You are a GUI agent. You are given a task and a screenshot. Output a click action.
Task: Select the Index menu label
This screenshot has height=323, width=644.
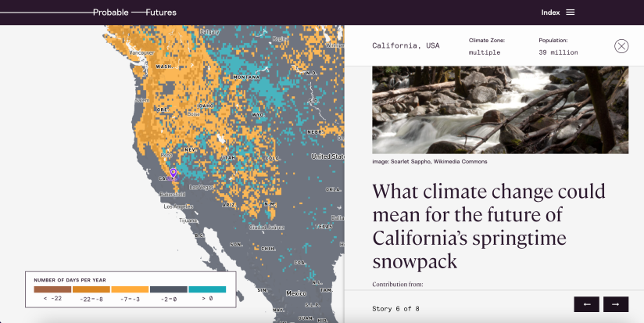(x=550, y=13)
